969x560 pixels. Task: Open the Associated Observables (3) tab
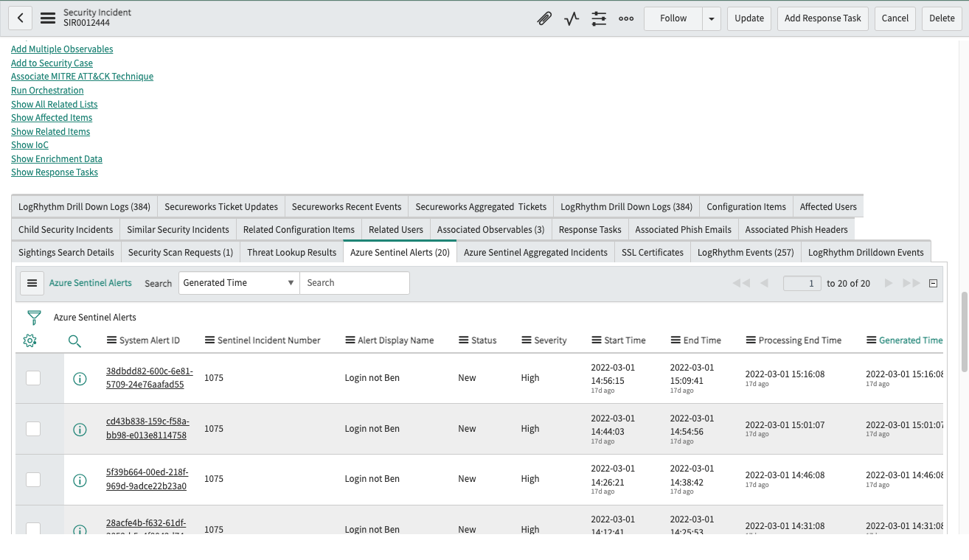click(x=491, y=229)
